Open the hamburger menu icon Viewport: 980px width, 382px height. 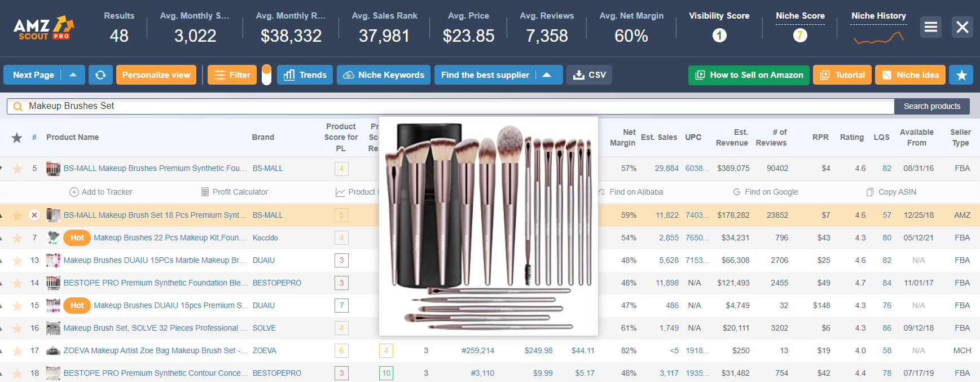[x=931, y=27]
